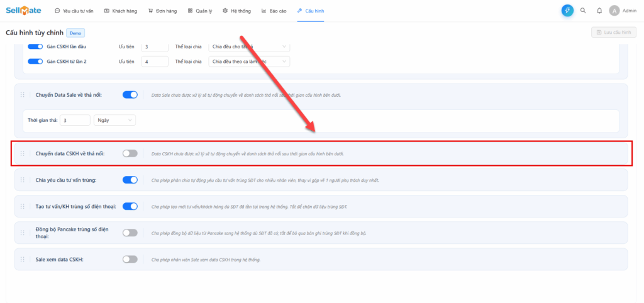Open notifications bell icon
The image size is (644, 303).
599,11
